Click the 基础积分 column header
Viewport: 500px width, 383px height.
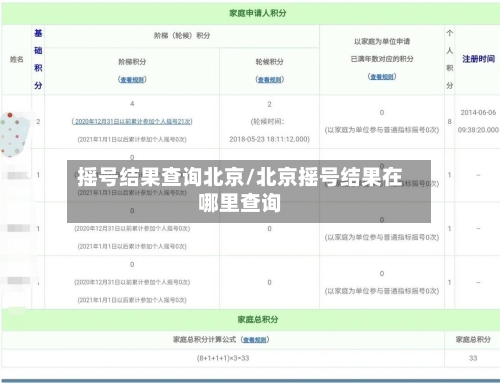(38, 59)
